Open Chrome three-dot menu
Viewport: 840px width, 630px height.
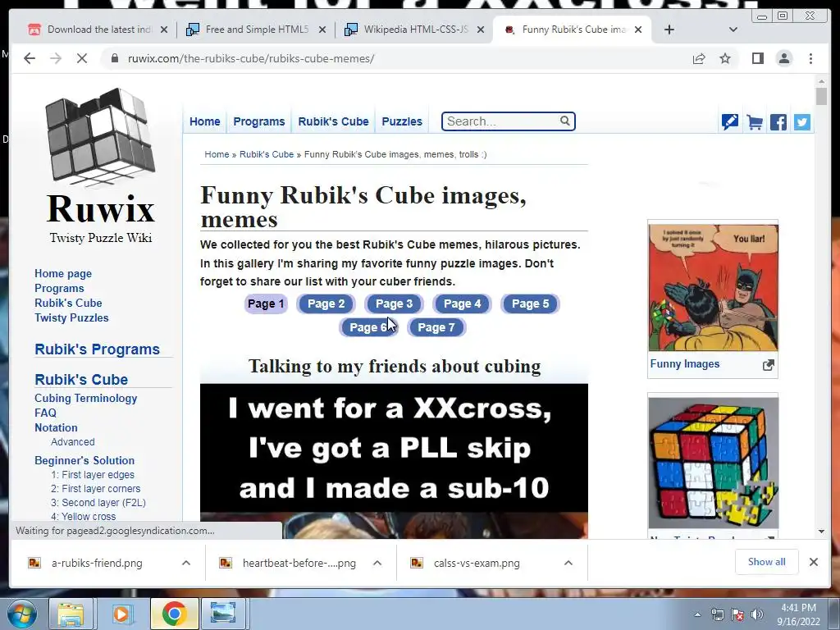pos(810,58)
